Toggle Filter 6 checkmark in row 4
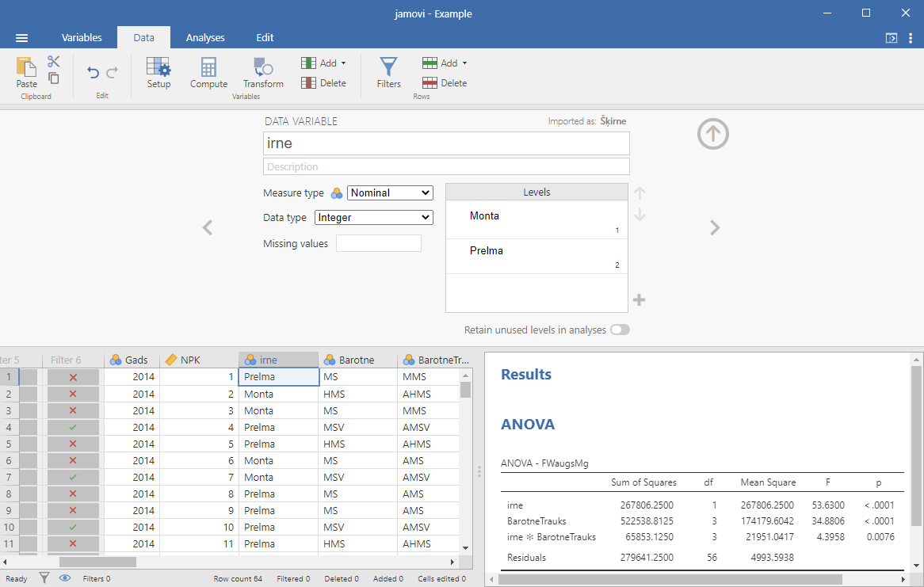The height and width of the screenshot is (587, 924). pyautogui.click(x=73, y=427)
